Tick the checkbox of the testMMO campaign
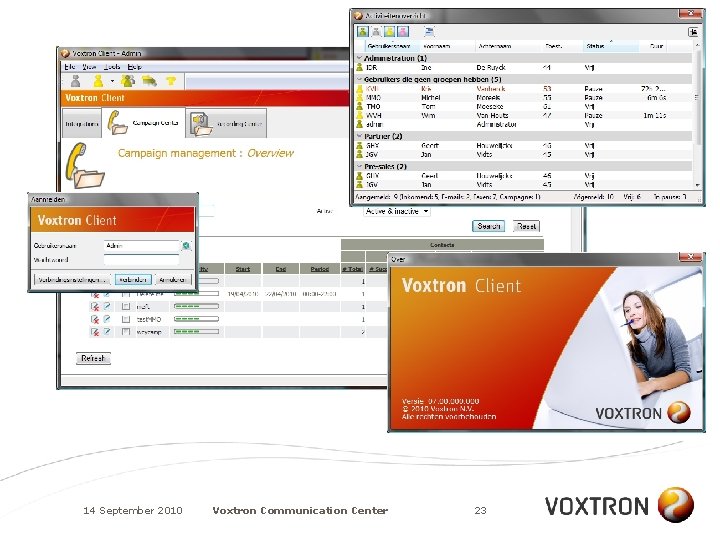Viewport: 720px width, 540px height. pos(126,319)
